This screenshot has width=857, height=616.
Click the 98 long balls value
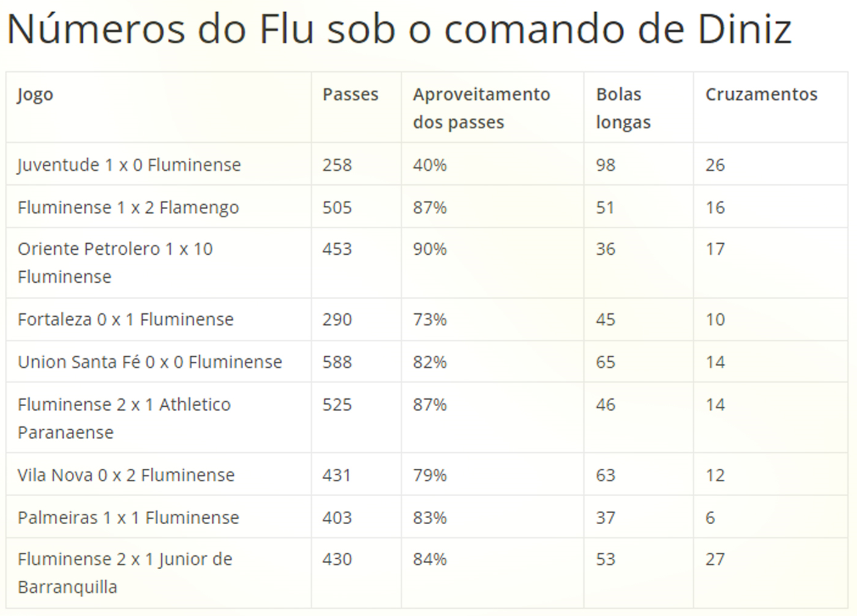pyautogui.click(x=605, y=165)
